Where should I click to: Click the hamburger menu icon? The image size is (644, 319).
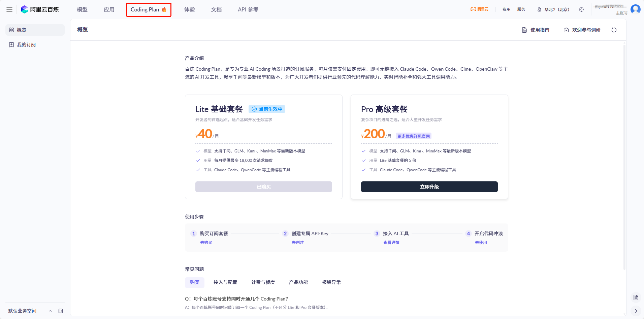9,9
